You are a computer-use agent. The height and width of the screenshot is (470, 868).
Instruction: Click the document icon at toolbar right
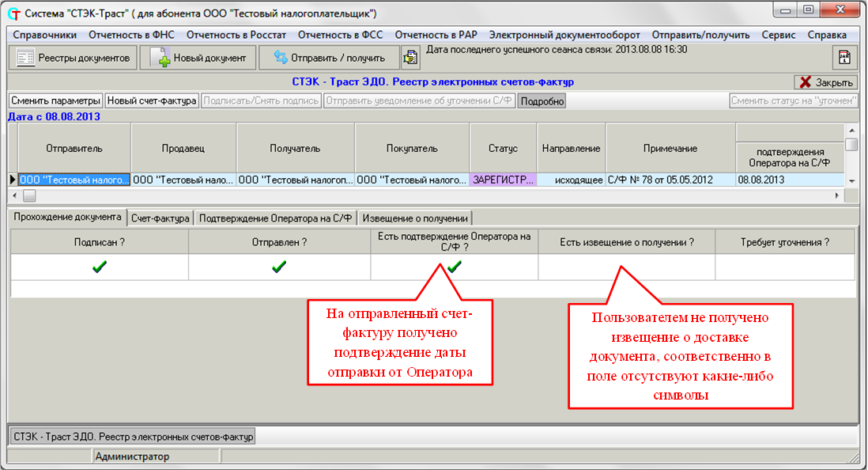[x=844, y=57]
